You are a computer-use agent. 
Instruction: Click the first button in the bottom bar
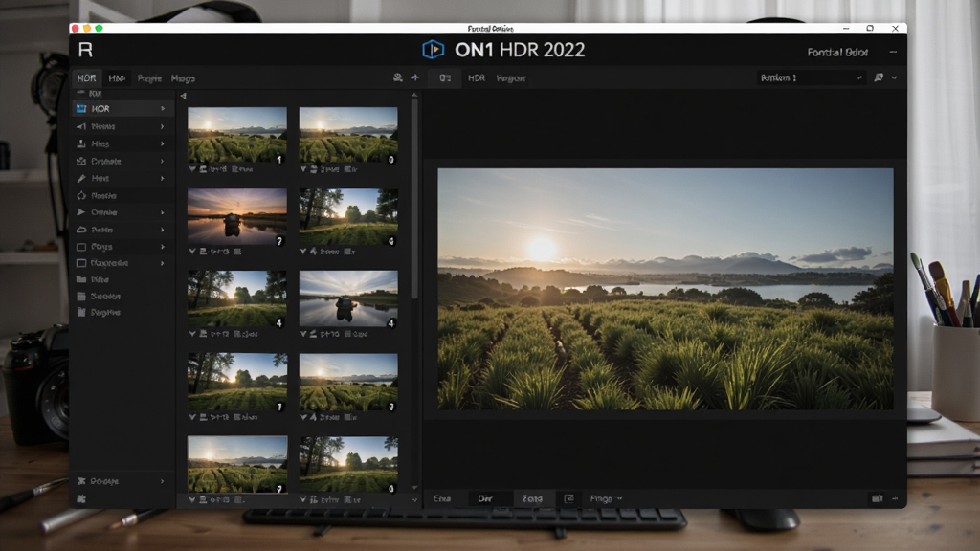pos(442,498)
